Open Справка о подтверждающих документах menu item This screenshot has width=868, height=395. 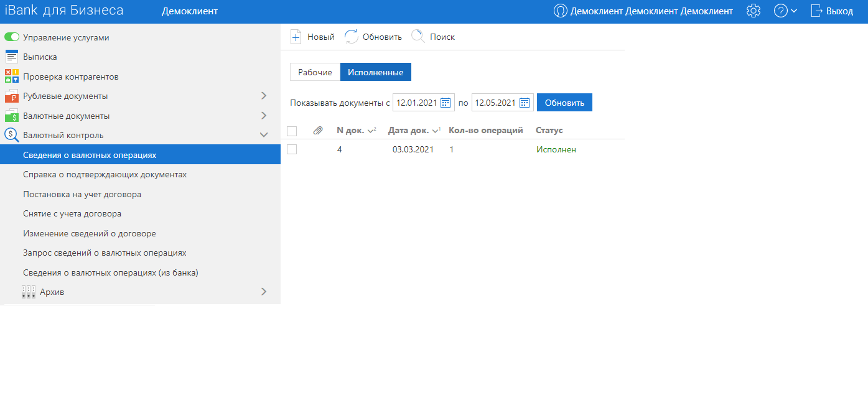click(105, 174)
